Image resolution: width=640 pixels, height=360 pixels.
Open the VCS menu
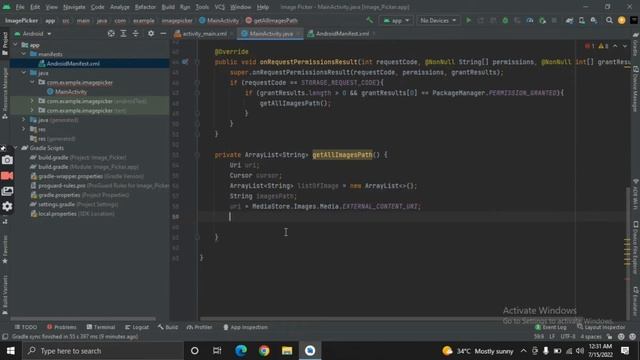tap(220, 7)
